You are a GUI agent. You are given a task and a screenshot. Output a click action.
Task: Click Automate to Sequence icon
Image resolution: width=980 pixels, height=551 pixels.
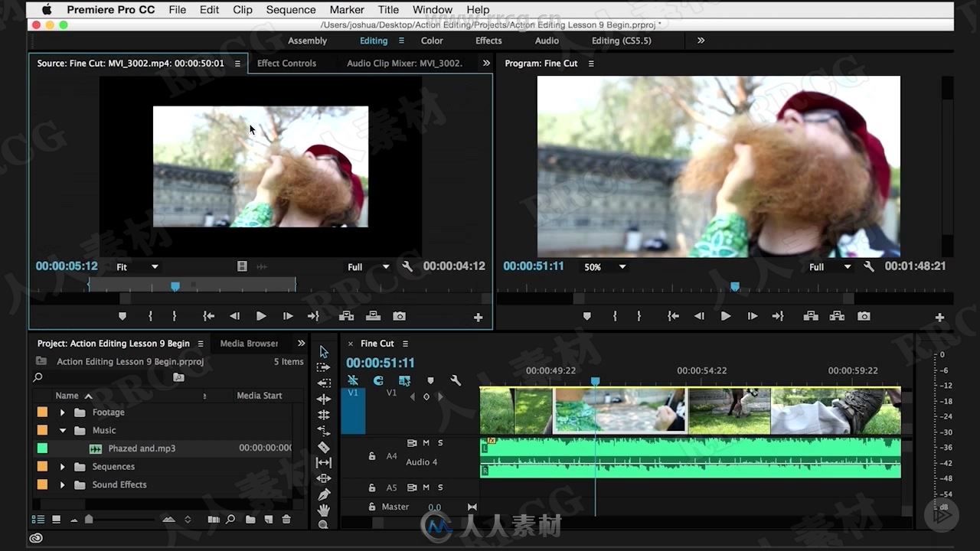[213, 520]
